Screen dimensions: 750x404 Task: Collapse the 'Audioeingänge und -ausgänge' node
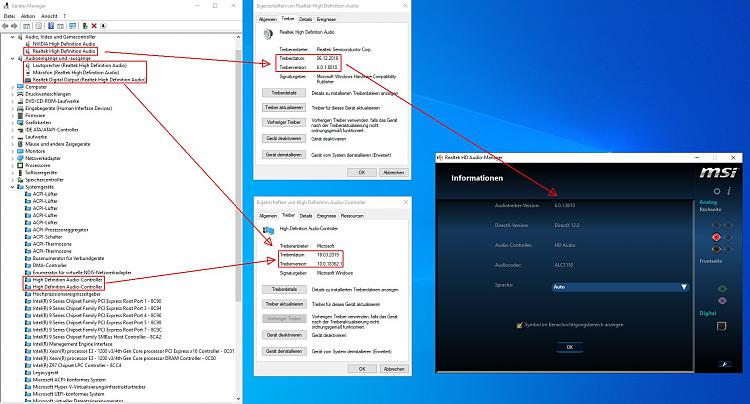pyautogui.click(x=12, y=58)
